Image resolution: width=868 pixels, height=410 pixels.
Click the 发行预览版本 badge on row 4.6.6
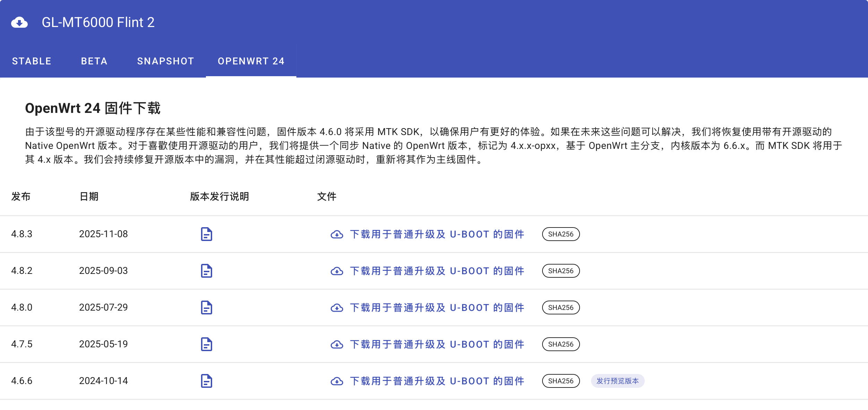coord(618,381)
